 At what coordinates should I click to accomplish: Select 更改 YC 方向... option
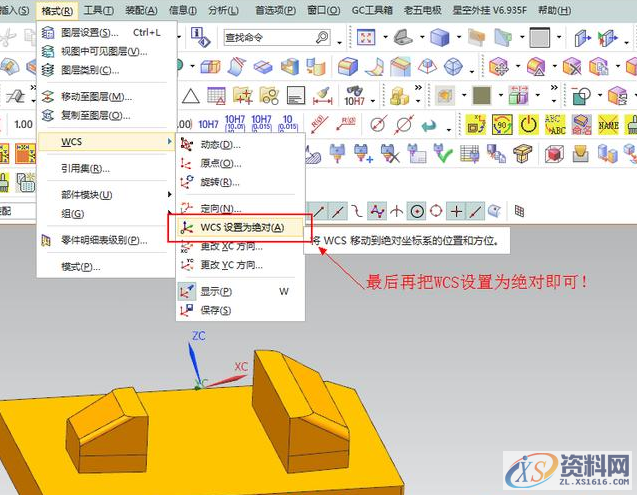coord(240,265)
